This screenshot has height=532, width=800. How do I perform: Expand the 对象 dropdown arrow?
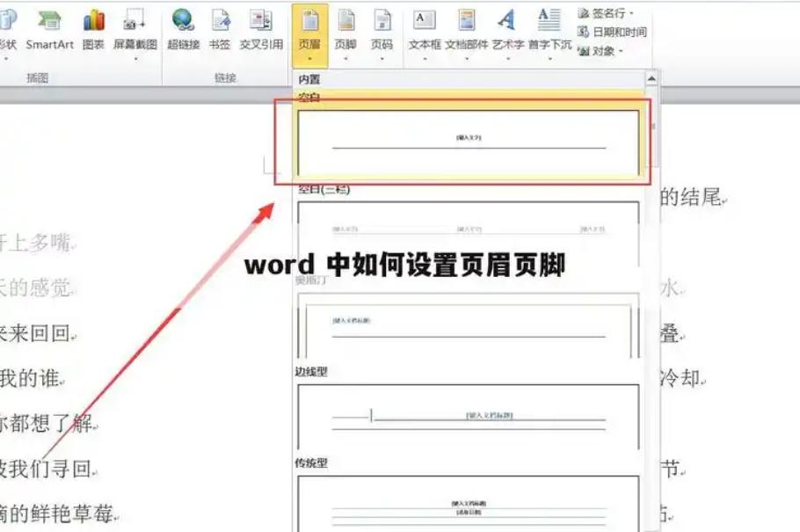click(x=621, y=51)
